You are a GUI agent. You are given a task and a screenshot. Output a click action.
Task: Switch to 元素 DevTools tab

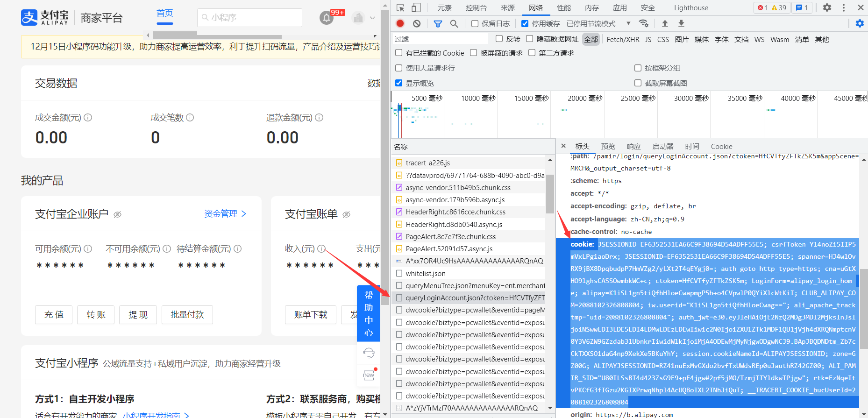pos(444,7)
